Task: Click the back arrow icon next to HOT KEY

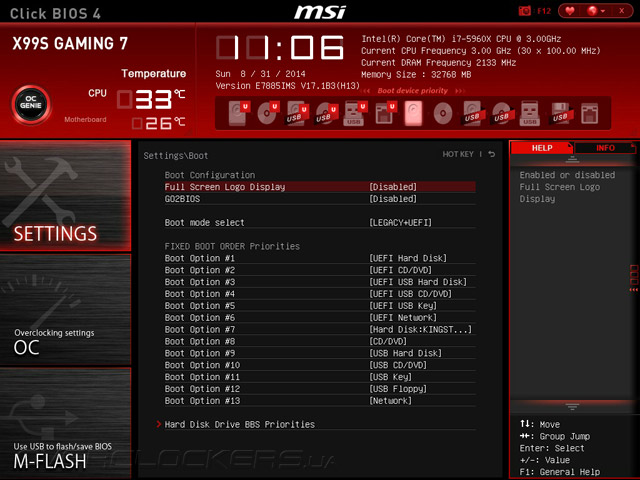Action: click(x=492, y=154)
